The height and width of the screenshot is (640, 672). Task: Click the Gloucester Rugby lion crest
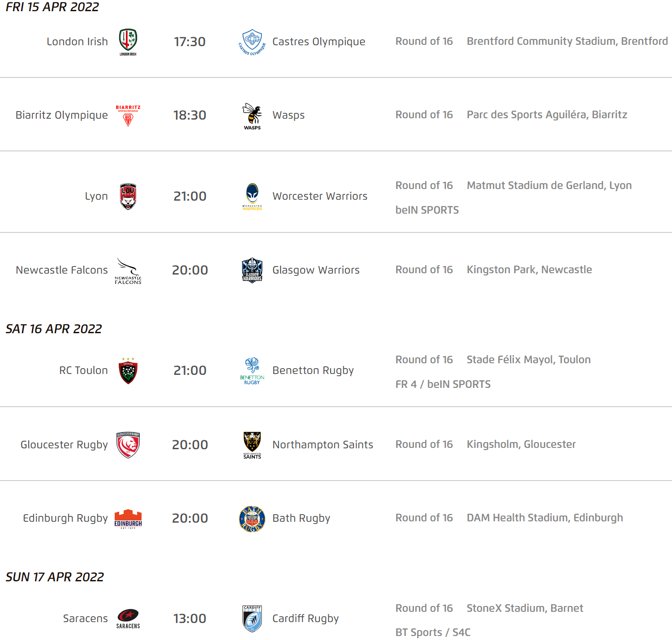[128, 445]
